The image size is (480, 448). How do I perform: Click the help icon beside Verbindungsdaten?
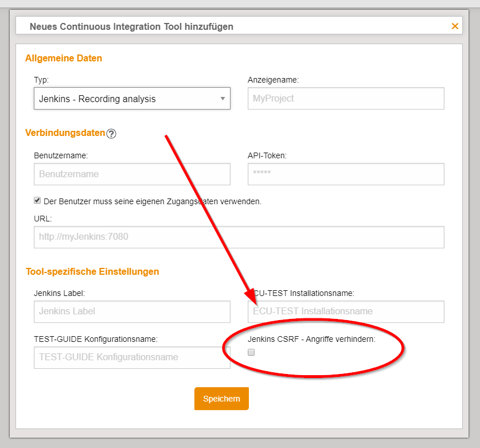click(x=111, y=133)
